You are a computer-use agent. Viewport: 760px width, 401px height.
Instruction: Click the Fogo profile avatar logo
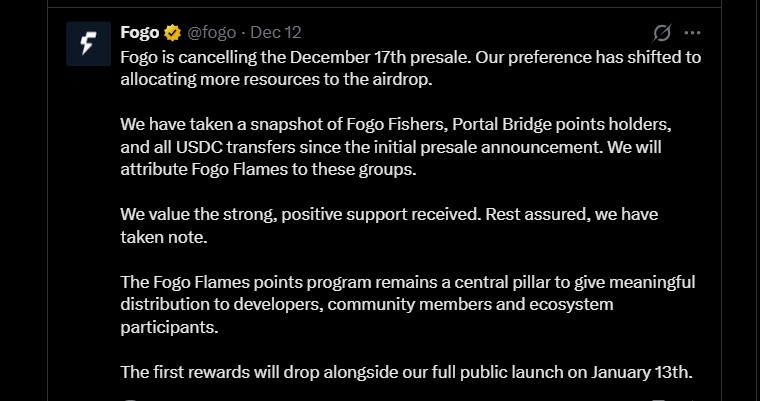[x=88, y=44]
